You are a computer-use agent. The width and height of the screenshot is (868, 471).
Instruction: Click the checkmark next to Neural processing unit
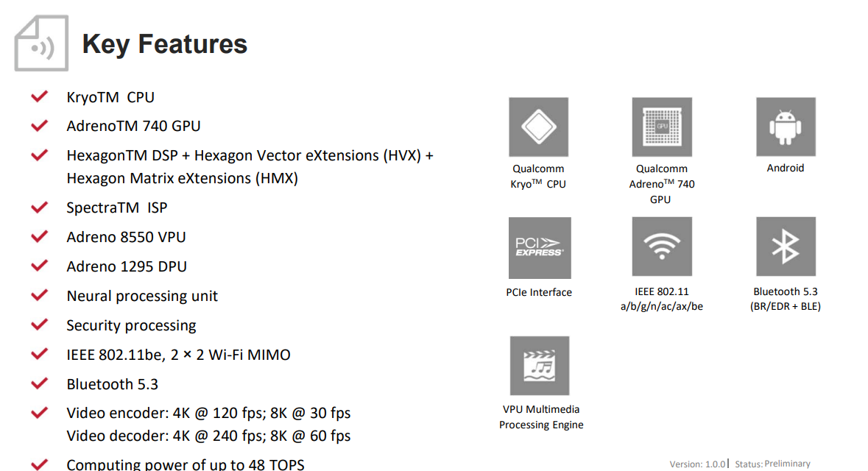(39, 295)
